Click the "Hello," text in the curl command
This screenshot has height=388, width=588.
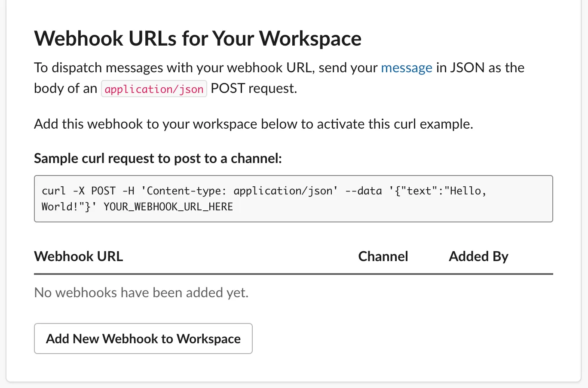(468, 191)
